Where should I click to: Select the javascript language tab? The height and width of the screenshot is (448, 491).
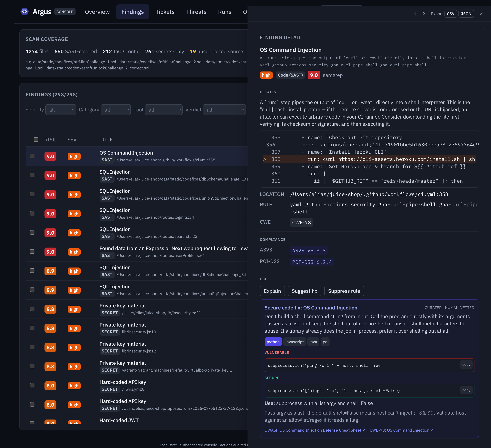coord(294,342)
